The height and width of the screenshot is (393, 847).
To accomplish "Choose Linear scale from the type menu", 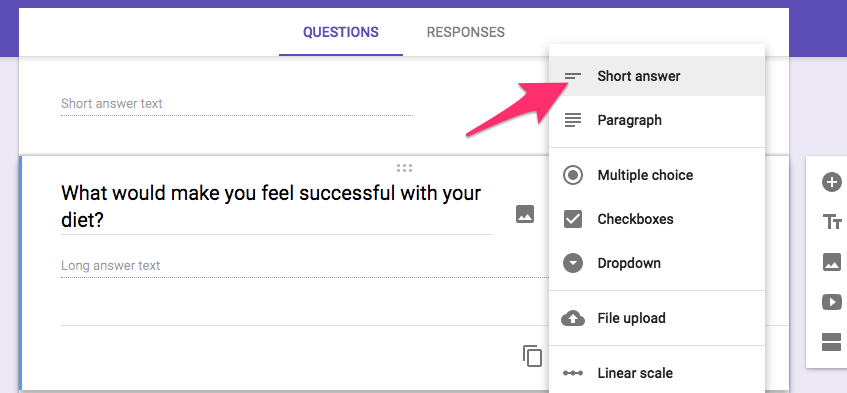I will (657, 373).
